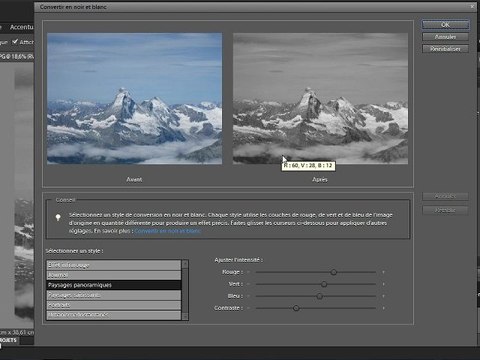480x360 pixels.
Task: Click the Après black-and-white preview image
Action: [x=320, y=98]
